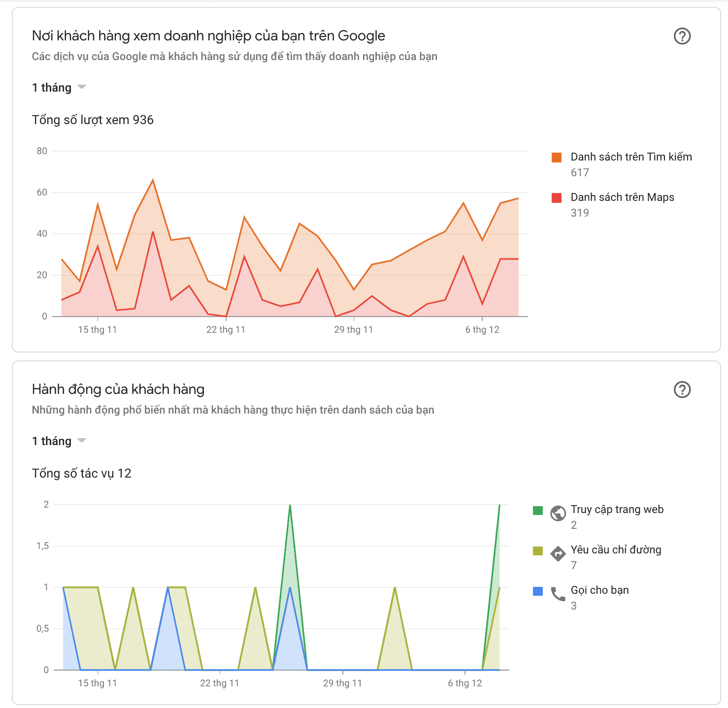This screenshot has width=728, height=708.
Task: Click the 7 directions request count
Action: pyautogui.click(x=574, y=565)
